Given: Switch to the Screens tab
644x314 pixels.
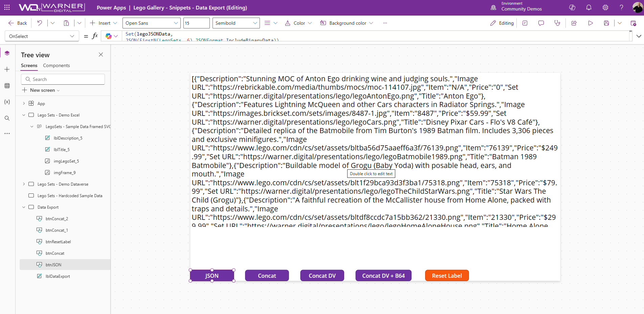Looking at the screenshot, I should 29,65.
